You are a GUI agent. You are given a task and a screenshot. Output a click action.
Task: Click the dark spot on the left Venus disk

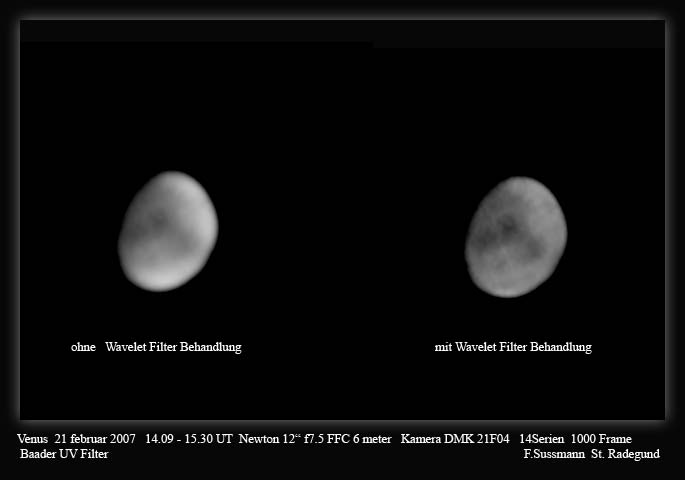click(157, 221)
